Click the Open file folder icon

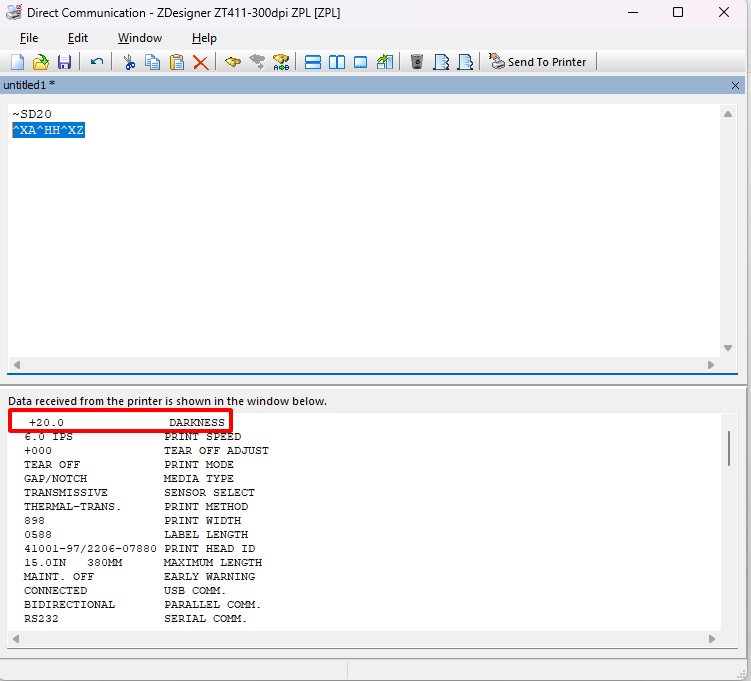click(41, 62)
